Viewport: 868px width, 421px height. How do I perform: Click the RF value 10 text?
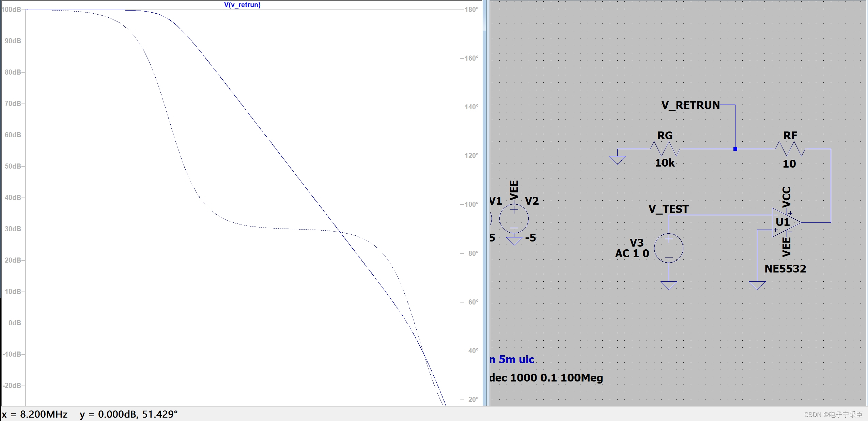[789, 164]
